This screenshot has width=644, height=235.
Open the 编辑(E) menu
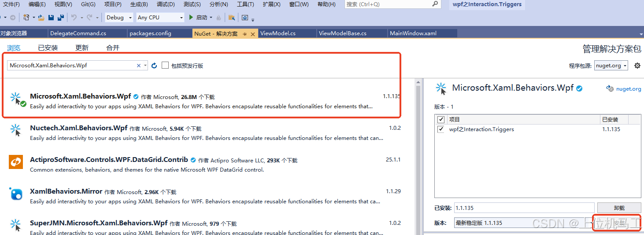37,4
